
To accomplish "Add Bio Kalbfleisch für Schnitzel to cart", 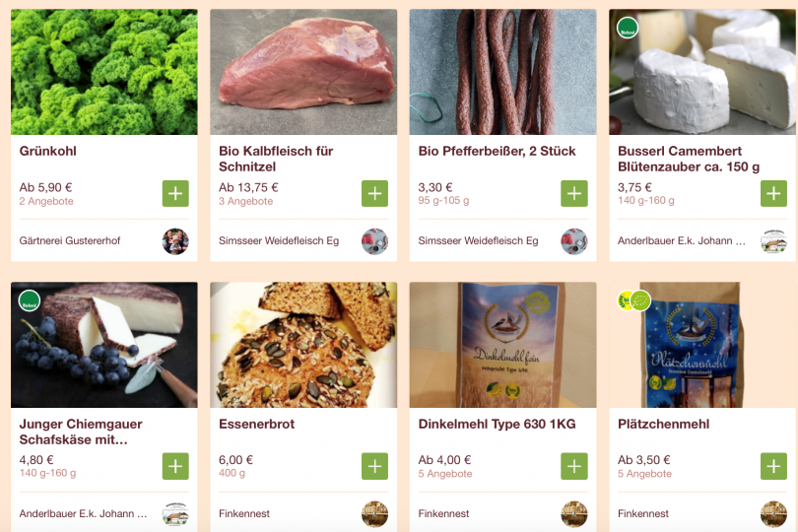I will point(374,193).
